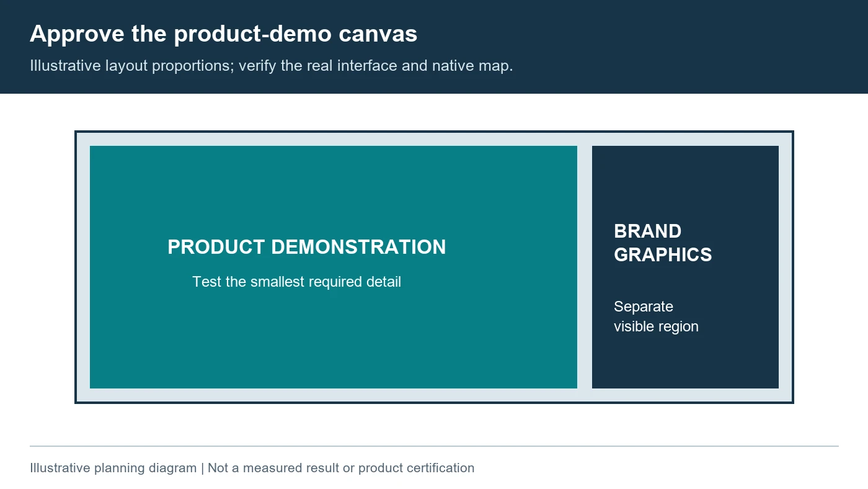
Task: Select the 'PRODUCT DEMONSTRATION' heading
Action: pos(307,247)
